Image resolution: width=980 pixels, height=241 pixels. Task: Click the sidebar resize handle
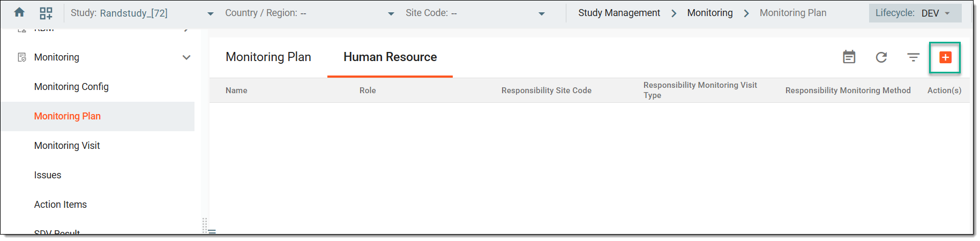tap(205, 225)
